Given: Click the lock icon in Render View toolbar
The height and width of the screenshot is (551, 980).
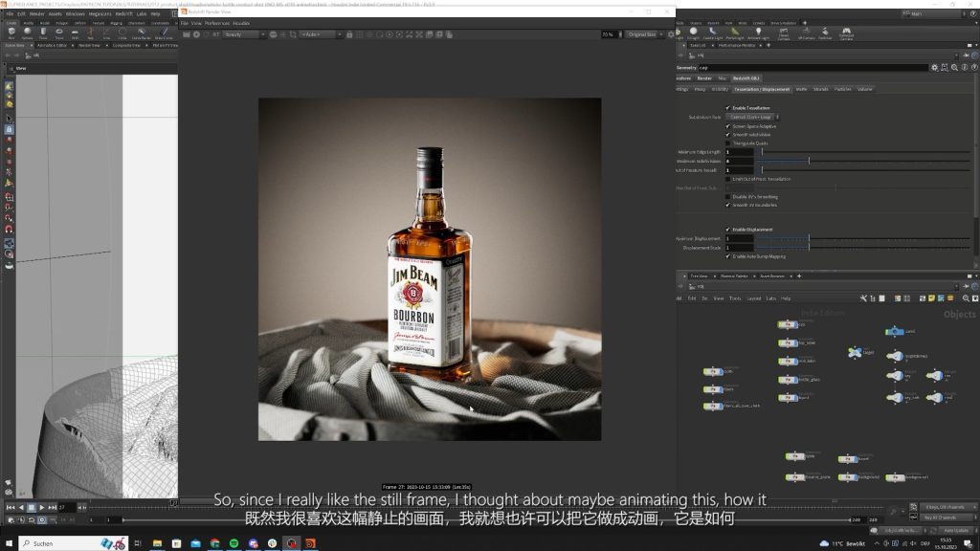Looking at the screenshot, I should [349, 34].
